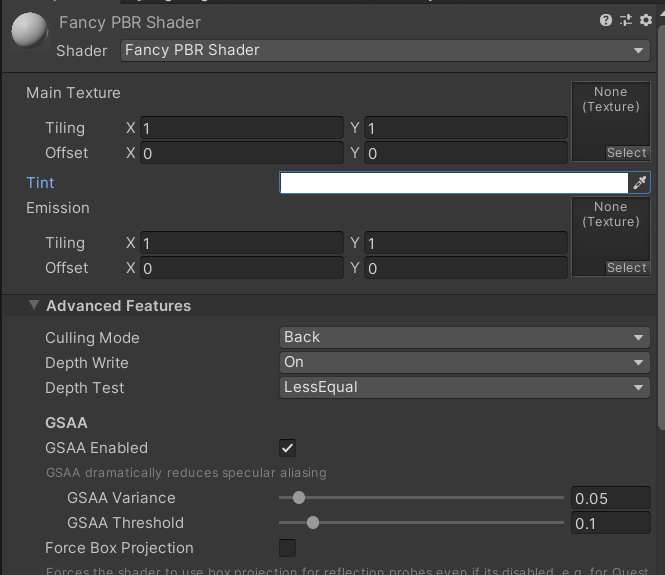Open the Depth Test dropdown
The height and width of the screenshot is (575, 665).
pyautogui.click(x=464, y=388)
